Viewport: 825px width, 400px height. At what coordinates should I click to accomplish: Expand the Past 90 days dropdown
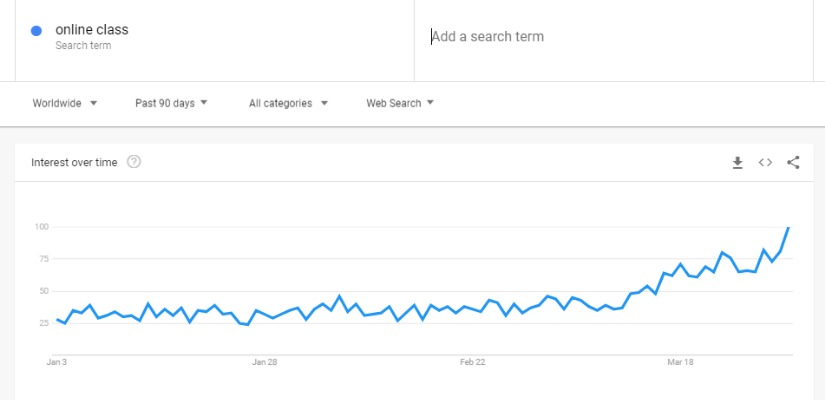pyautogui.click(x=171, y=103)
